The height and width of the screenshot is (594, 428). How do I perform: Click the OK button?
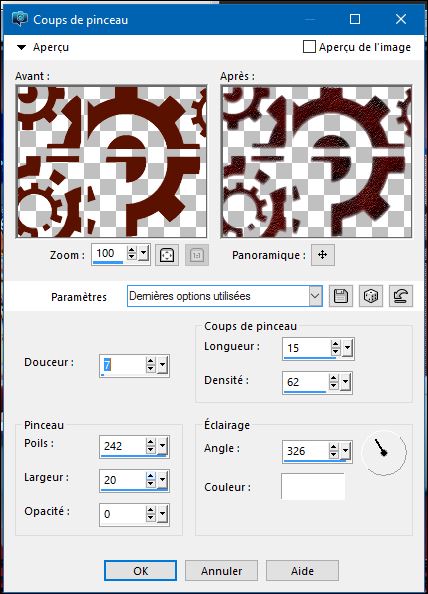(x=140, y=571)
